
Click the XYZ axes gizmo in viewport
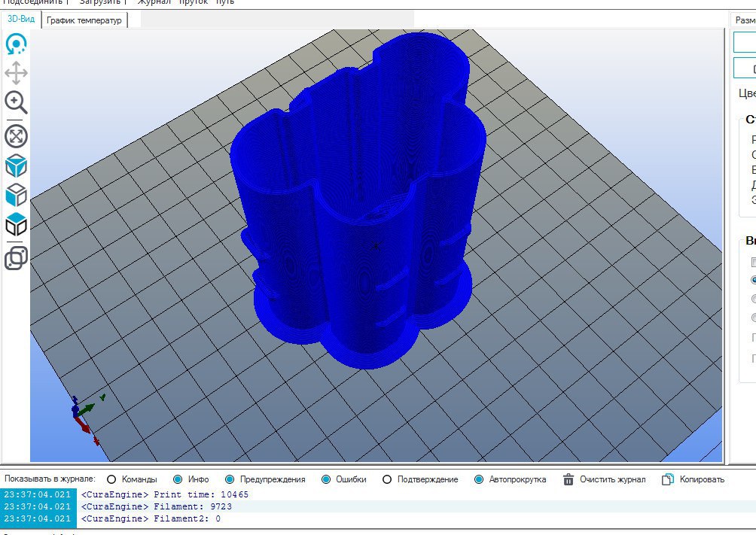coord(88,419)
